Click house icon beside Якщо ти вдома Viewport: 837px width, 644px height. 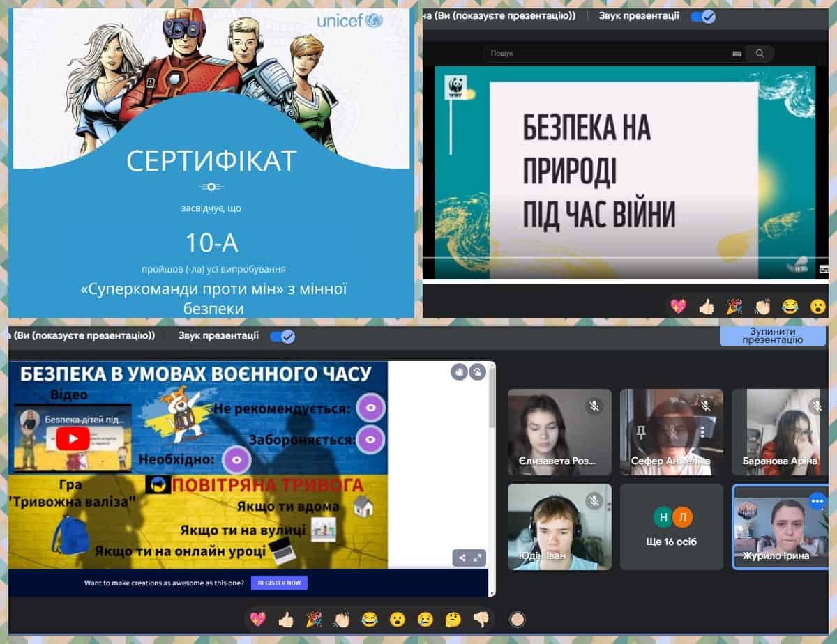[x=363, y=506]
